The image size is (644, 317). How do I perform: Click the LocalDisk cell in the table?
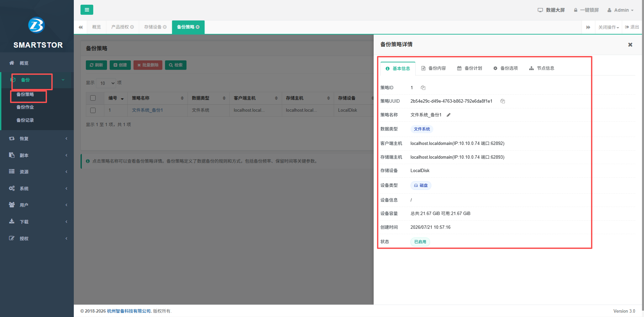(347, 110)
